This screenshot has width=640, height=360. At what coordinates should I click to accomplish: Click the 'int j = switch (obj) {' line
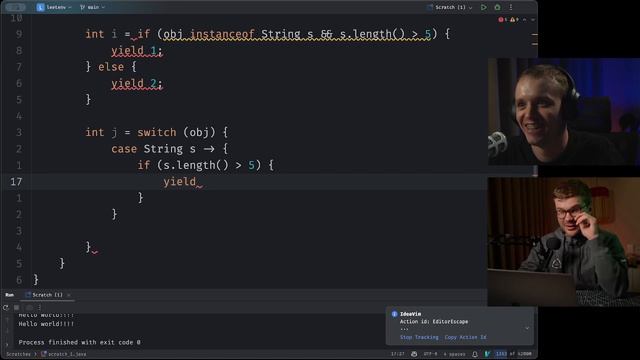(156, 132)
